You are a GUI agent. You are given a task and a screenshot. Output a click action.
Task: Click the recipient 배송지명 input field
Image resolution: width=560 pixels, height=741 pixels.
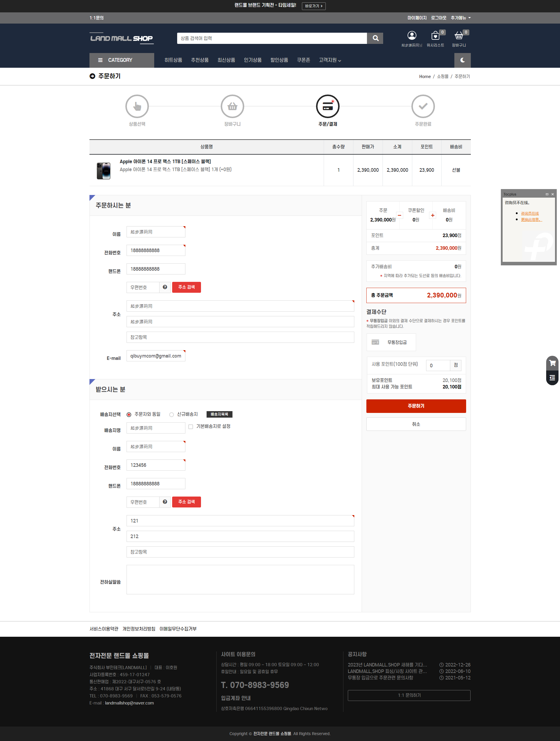pos(156,428)
